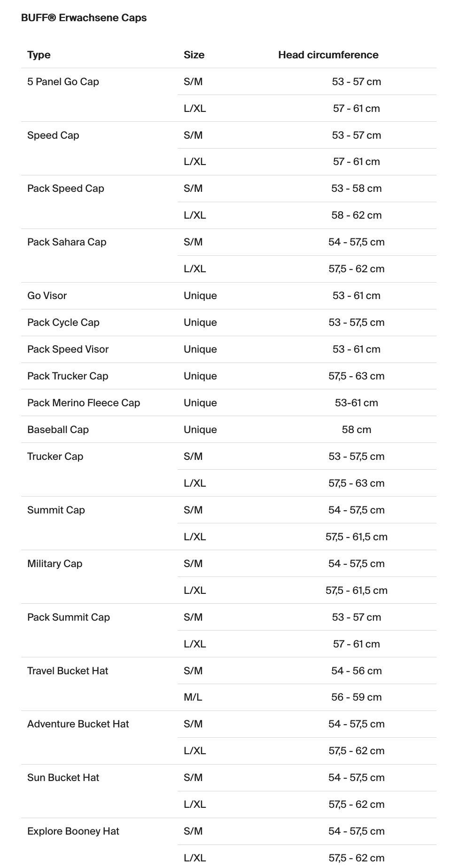459x868 pixels.
Task: Click the Baseball Cap 58 cm value
Action: tap(357, 430)
